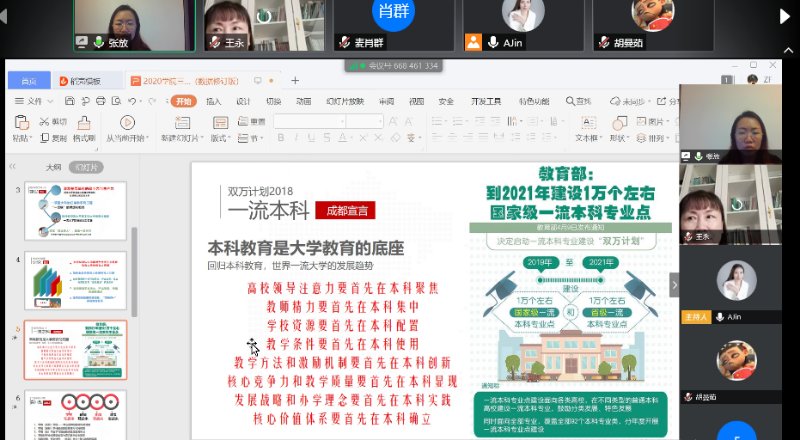800x440 pixels.
Task: Add a new document tab with plus
Action: tap(295, 80)
